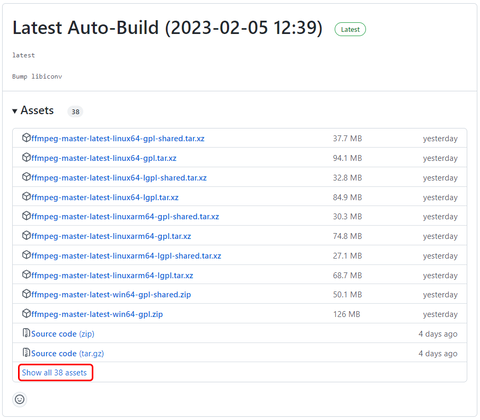Click the 84.9 MB size value
480x420 pixels.
tap(347, 198)
